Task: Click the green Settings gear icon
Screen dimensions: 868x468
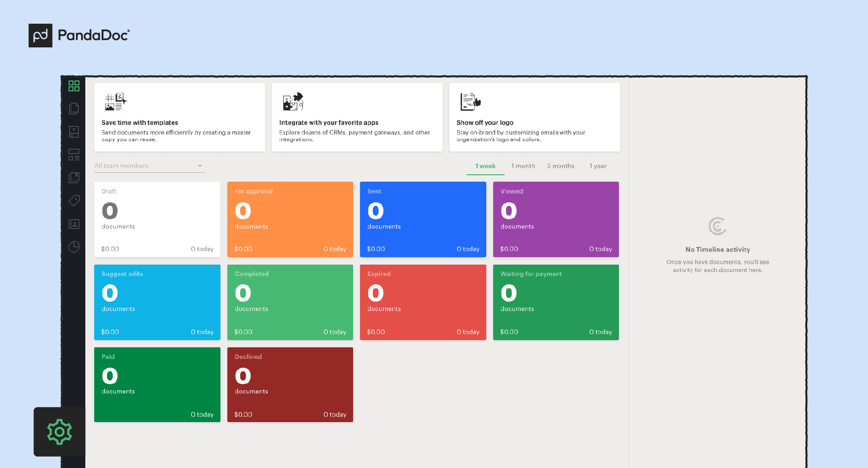Action: coord(60,432)
